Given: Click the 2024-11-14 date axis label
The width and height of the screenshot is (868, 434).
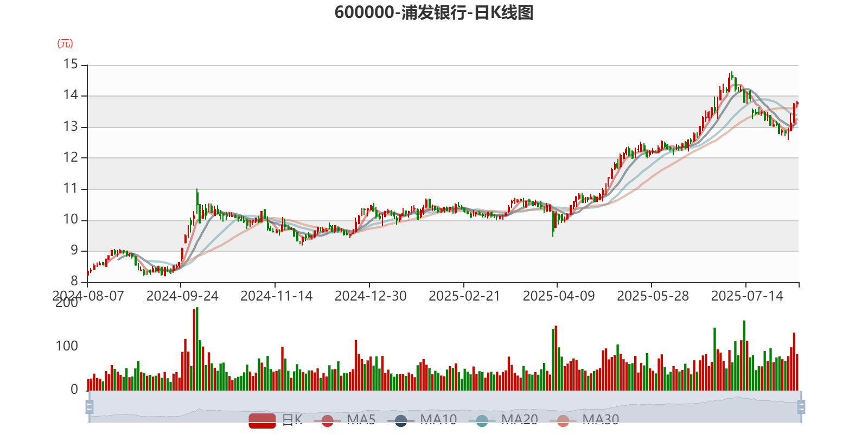Looking at the screenshot, I should tap(277, 296).
